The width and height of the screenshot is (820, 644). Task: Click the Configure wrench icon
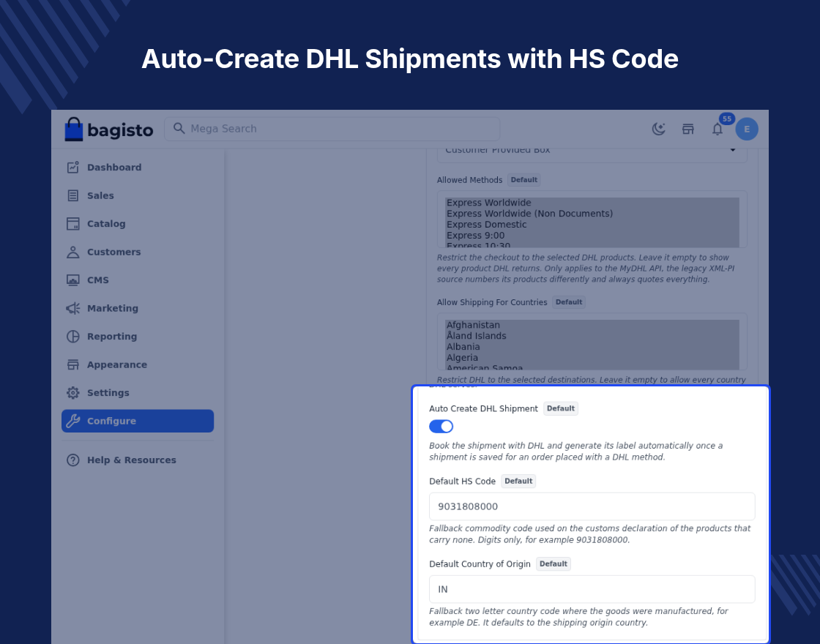[72, 421]
